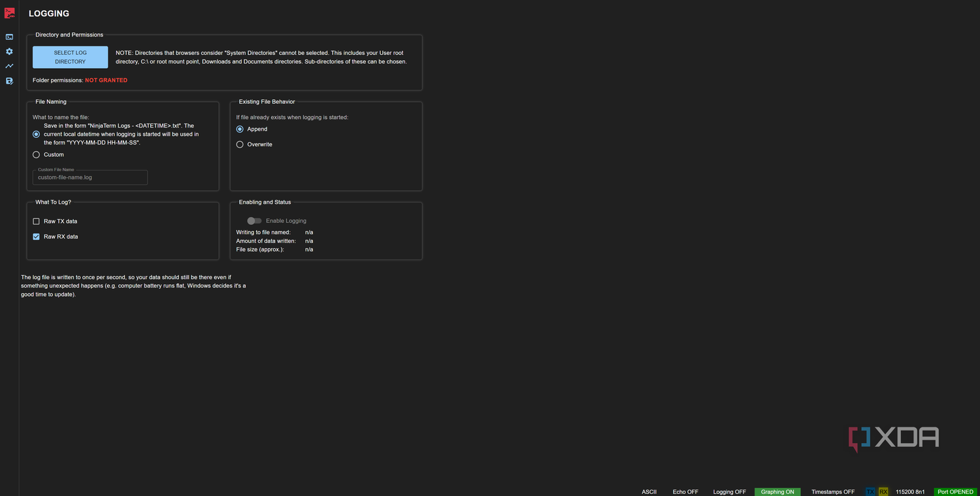Click the 'File size (approx.):' label

[x=260, y=249]
